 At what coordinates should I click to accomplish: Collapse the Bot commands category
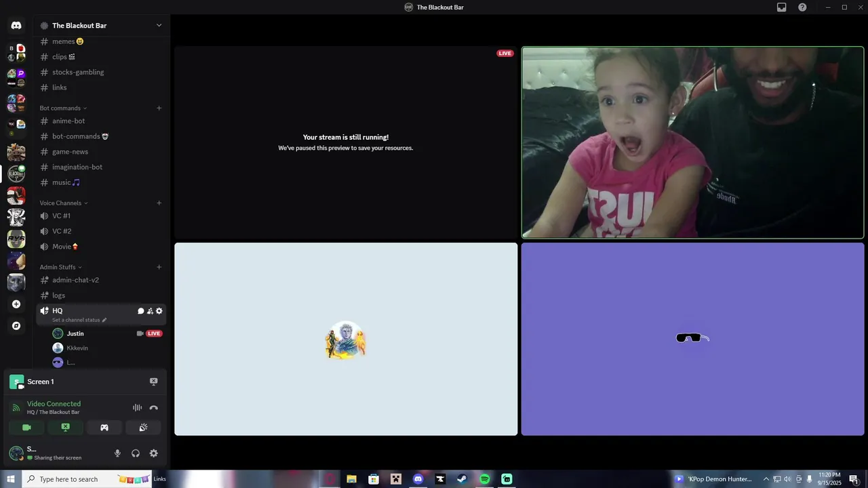[63, 108]
